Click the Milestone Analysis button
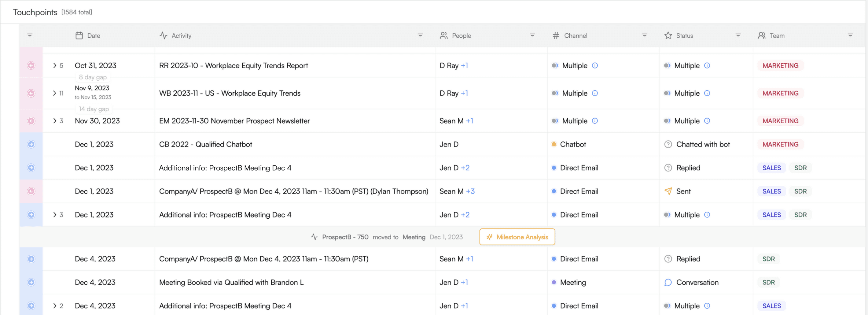 [x=517, y=237]
